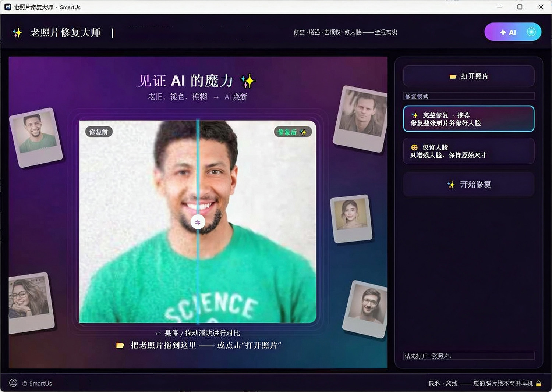Click the sparkle icon on 开始修复
This screenshot has height=392, width=552.
pos(451,185)
